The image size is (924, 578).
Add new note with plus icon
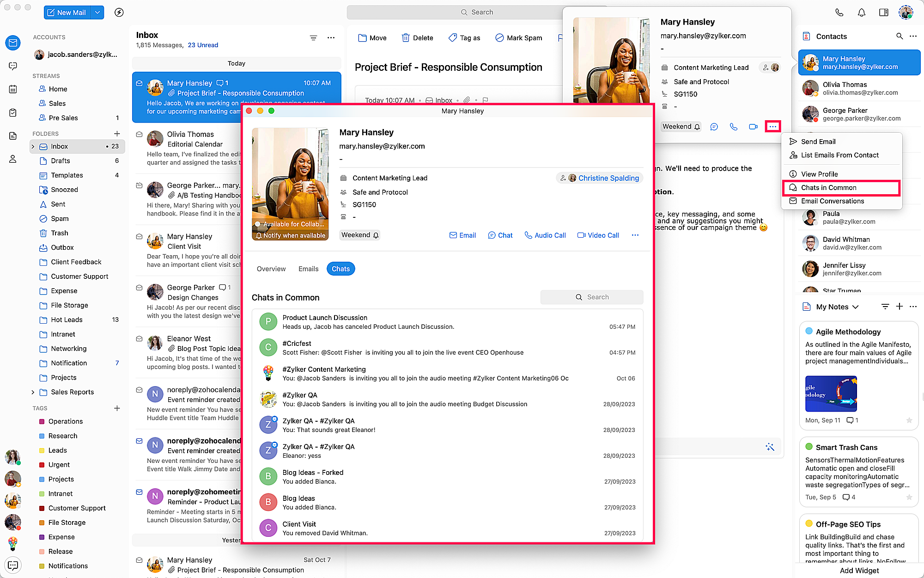[899, 307]
